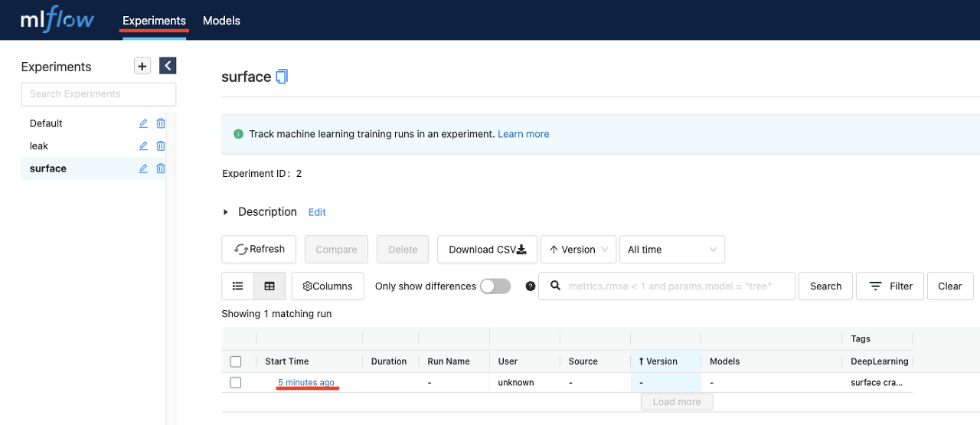Image resolution: width=980 pixels, height=425 pixels.
Task: Open the search help question mark
Action: (x=531, y=286)
